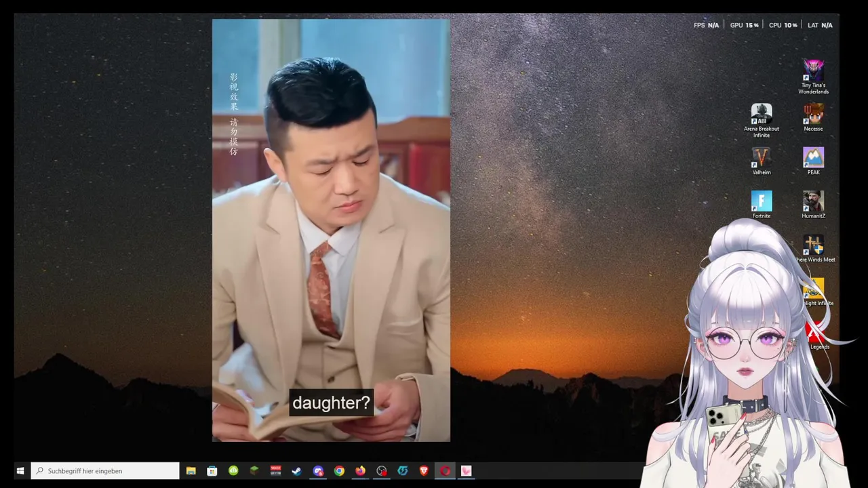Open the Windows Start menu
Screen dimensions: 868x488
[x=20, y=470]
